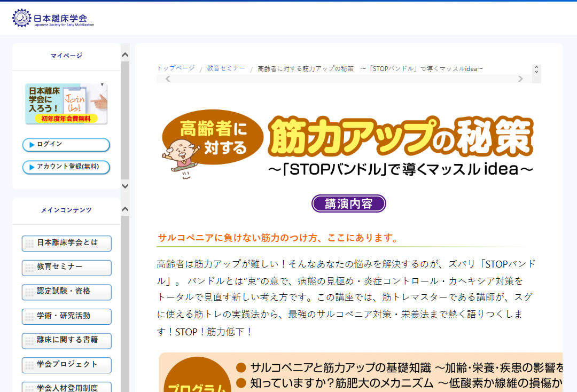Click the breadcrumb scroll right arrow

pyautogui.click(x=520, y=79)
